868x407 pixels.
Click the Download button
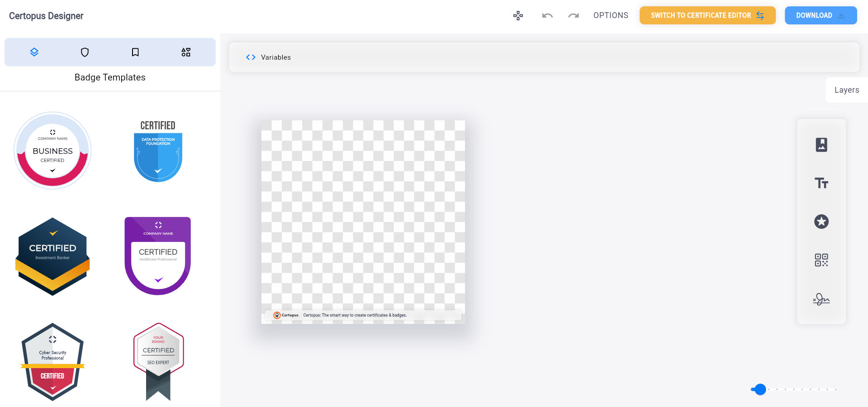pyautogui.click(x=821, y=15)
